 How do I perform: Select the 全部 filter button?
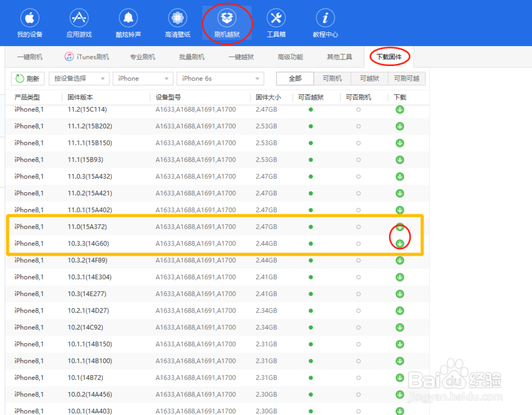click(x=295, y=78)
